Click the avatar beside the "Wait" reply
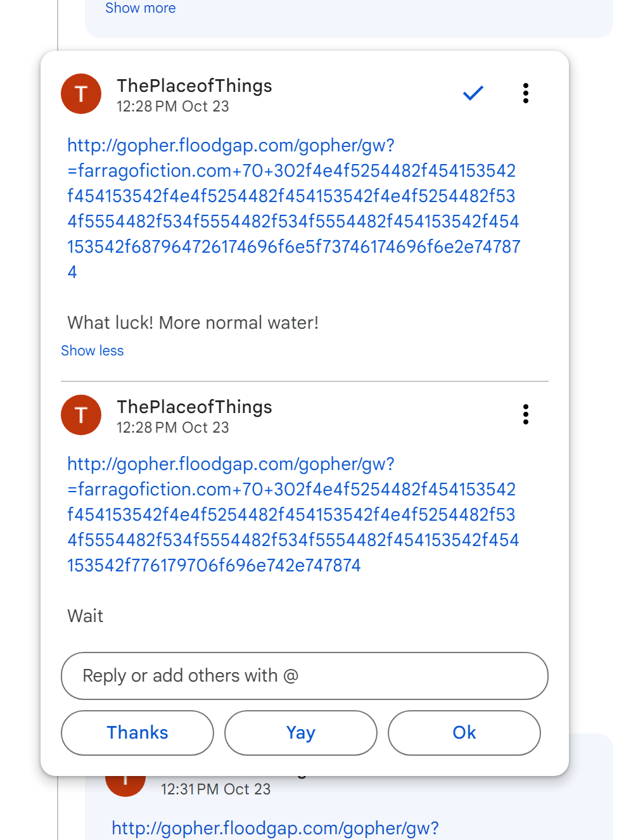 pyautogui.click(x=81, y=415)
